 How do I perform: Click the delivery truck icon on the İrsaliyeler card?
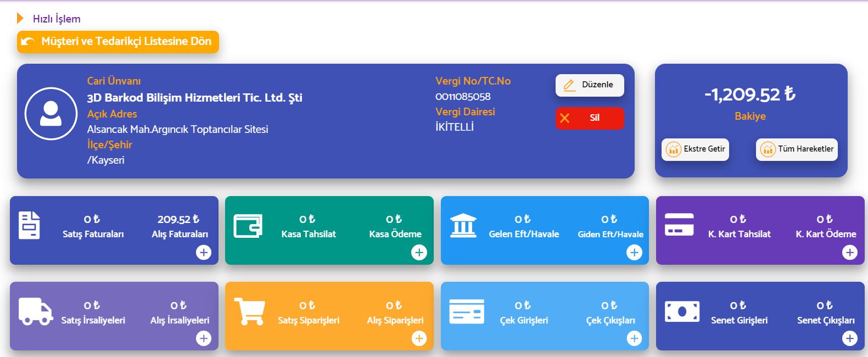(36, 311)
